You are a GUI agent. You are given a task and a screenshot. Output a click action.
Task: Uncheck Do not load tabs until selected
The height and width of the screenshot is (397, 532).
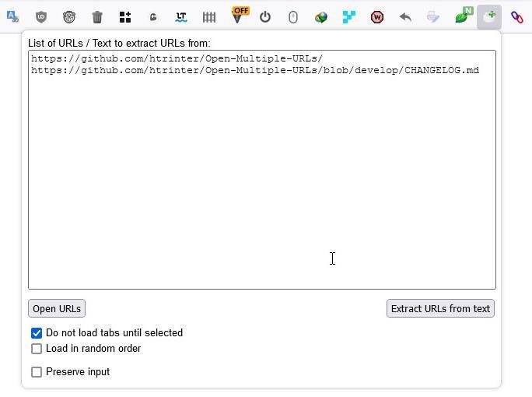(37, 333)
